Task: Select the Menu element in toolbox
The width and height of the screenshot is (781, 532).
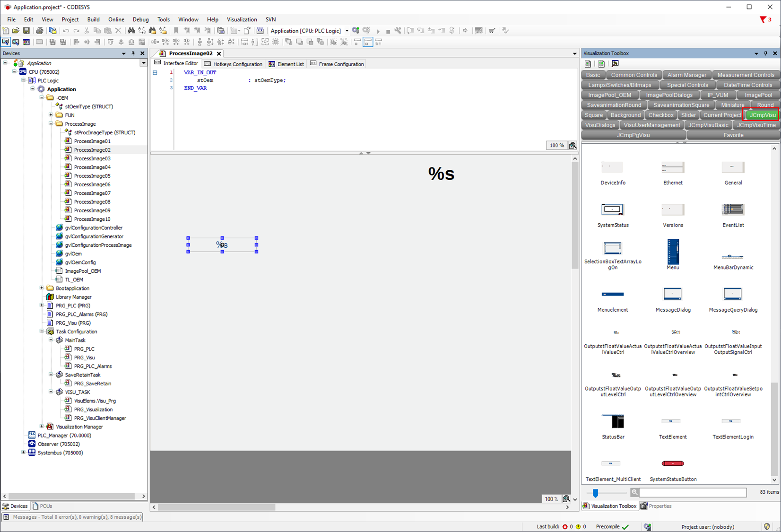Action: pos(673,253)
